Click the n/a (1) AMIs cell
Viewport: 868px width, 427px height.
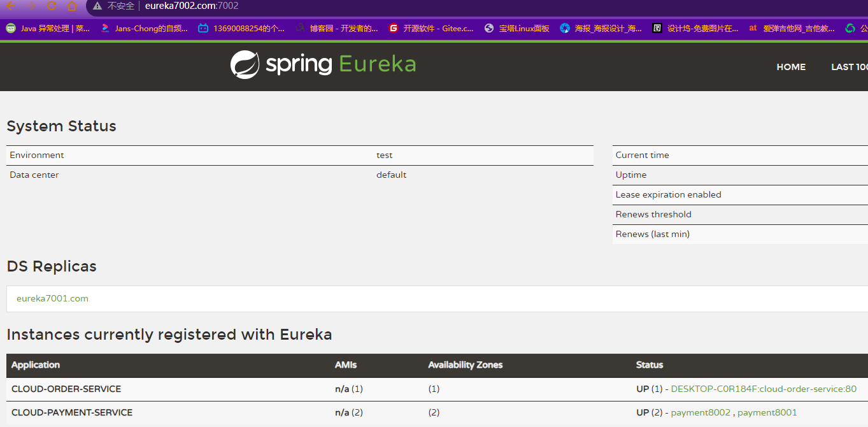pos(349,389)
